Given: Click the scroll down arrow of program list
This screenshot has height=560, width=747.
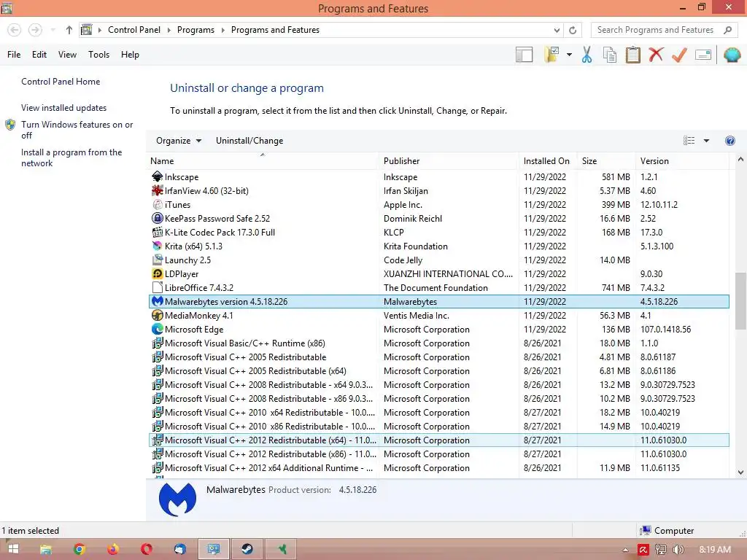Looking at the screenshot, I should click(x=740, y=472).
